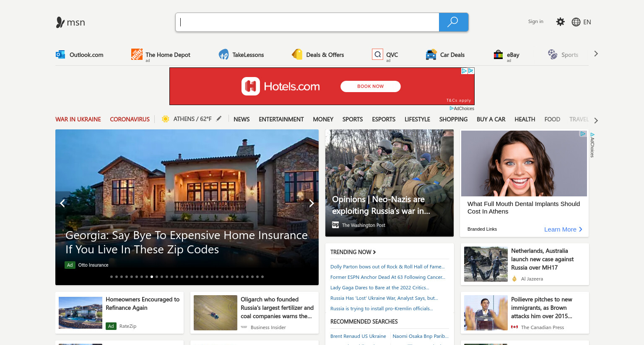
Task: Expand more news categories with right chevron
Action: point(596,121)
